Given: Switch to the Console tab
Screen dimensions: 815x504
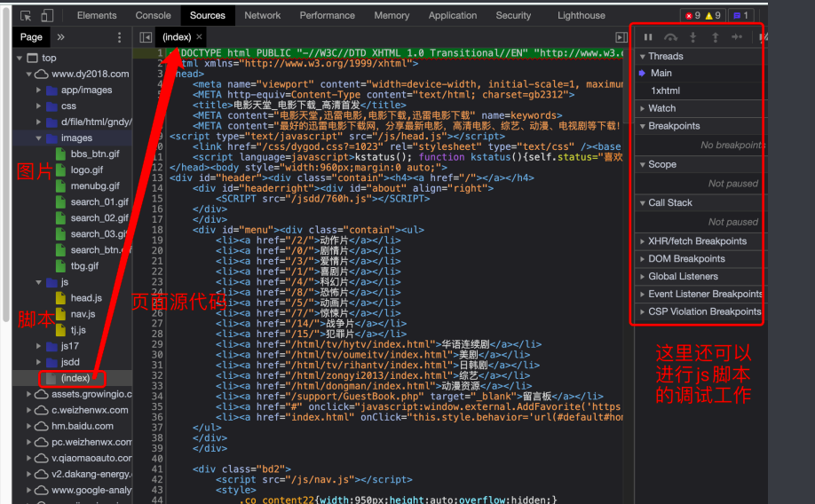Looking at the screenshot, I should click(x=153, y=16).
